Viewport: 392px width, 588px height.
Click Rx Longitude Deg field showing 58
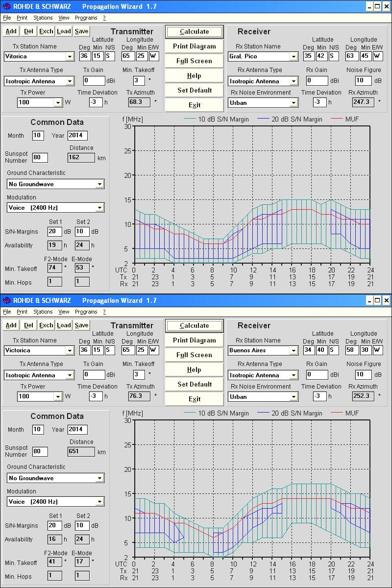[x=351, y=350]
